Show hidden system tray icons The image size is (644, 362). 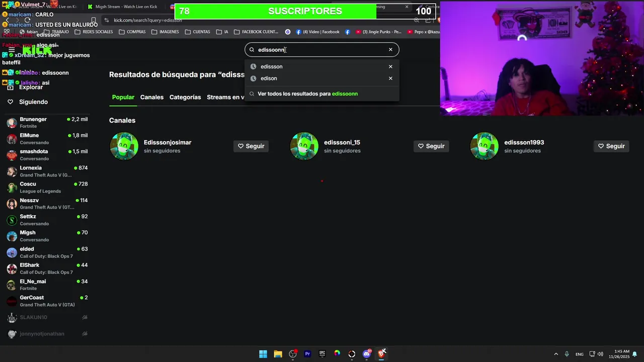point(556,354)
